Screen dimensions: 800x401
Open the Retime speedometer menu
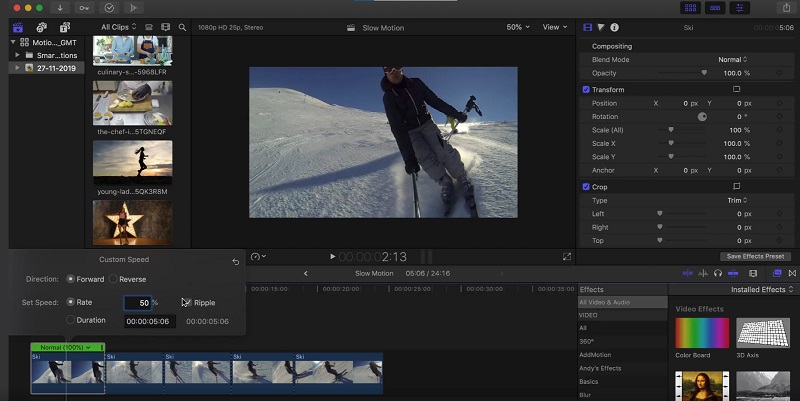258,257
